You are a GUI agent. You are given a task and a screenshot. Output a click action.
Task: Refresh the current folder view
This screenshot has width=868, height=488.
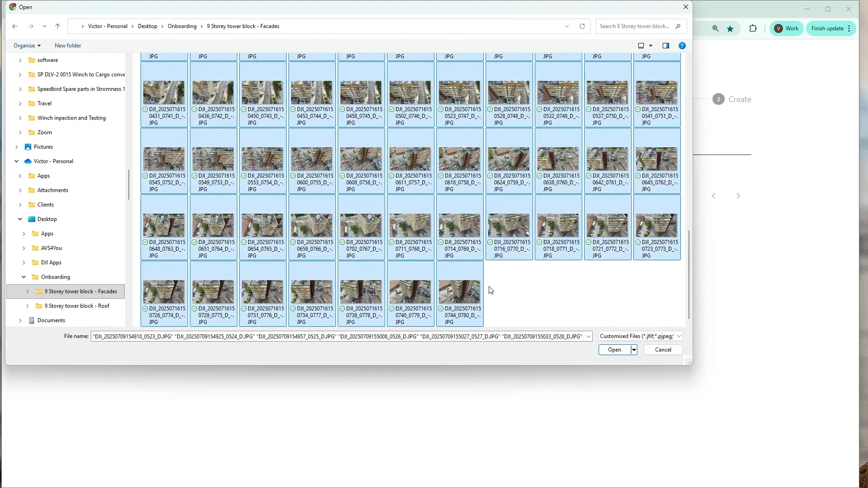(x=582, y=26)
